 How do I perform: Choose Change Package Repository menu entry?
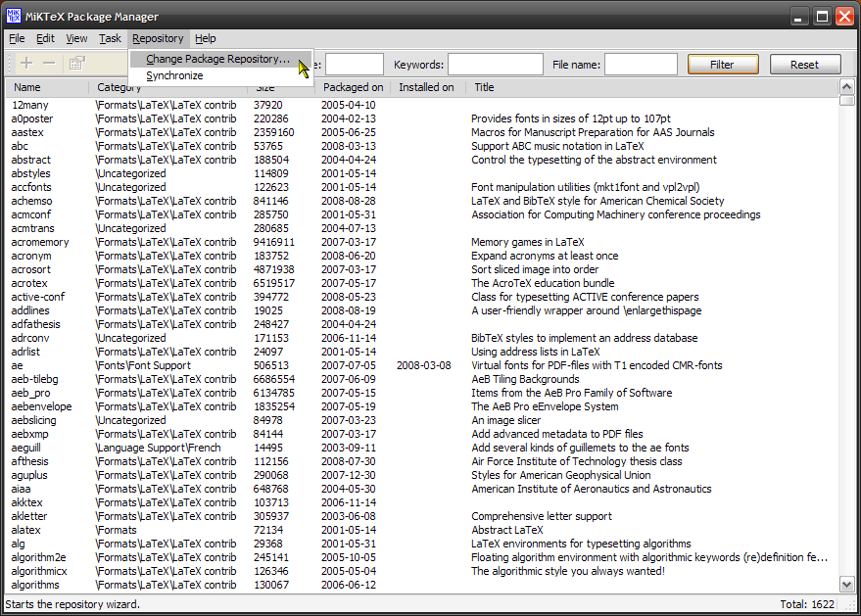tap(218, 59)
